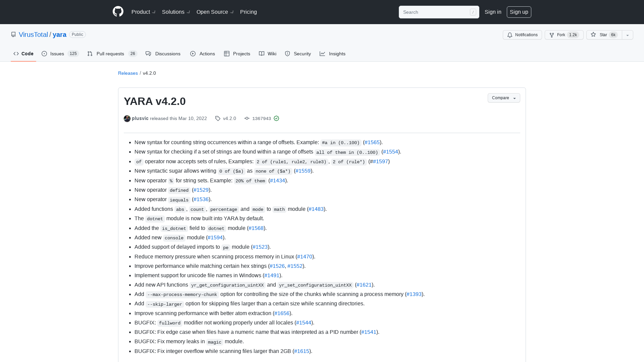Image resolution: width=644 pixels, height=362 pixels.
Task: Open the Actions tab
Action: pos(203,54)
